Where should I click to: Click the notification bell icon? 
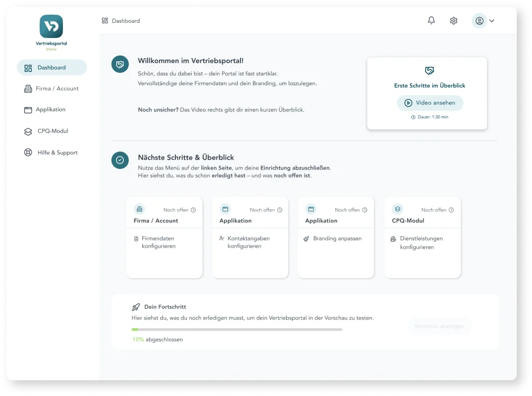point(431,21)
